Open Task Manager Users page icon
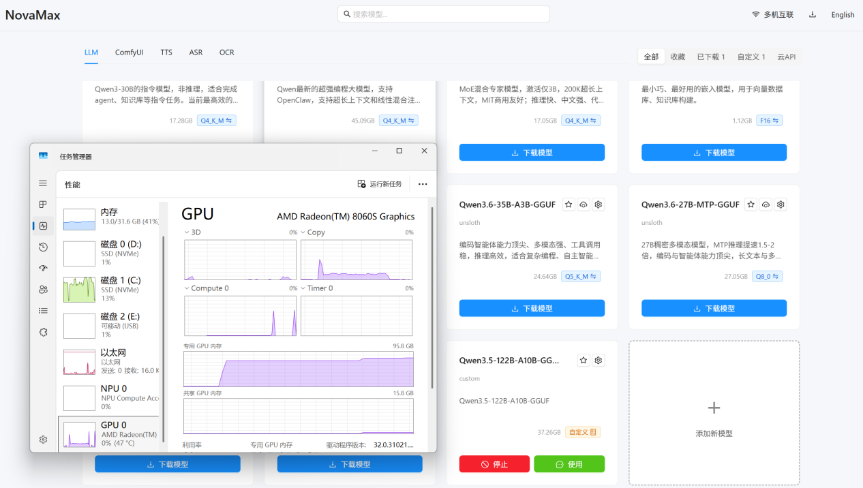The height and width of the screenshot is (488, 863). [43, 289]
